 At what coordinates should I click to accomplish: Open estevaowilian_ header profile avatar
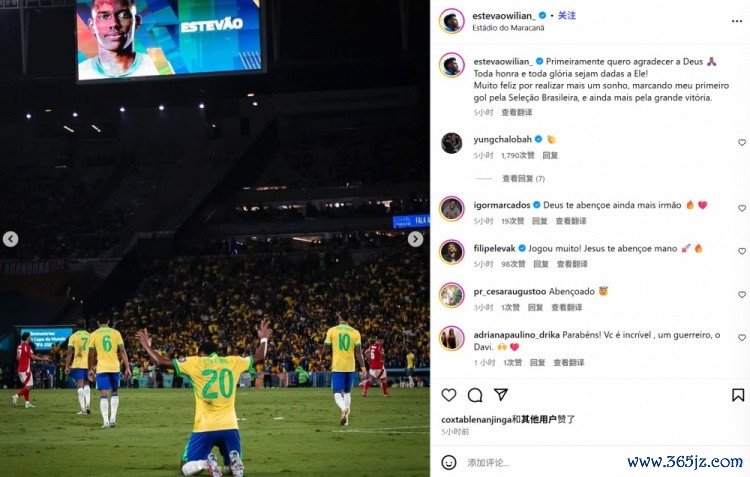point(452,21)
